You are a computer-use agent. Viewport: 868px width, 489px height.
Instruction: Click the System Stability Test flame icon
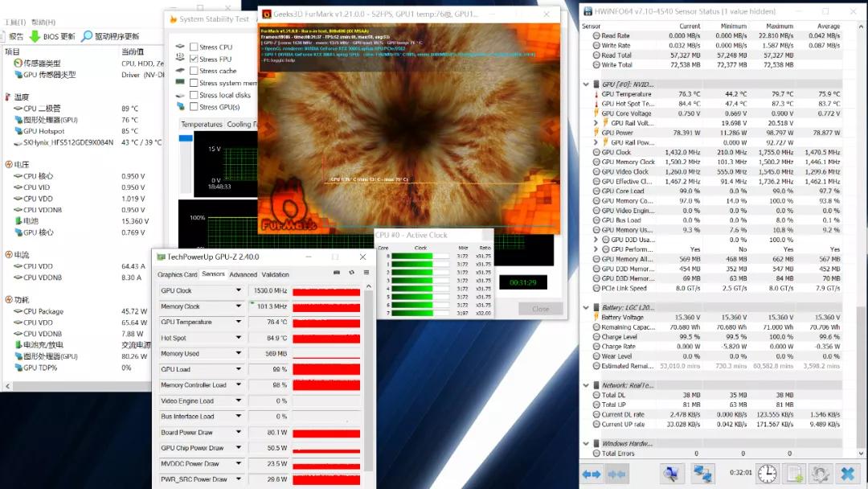point(174,19)
